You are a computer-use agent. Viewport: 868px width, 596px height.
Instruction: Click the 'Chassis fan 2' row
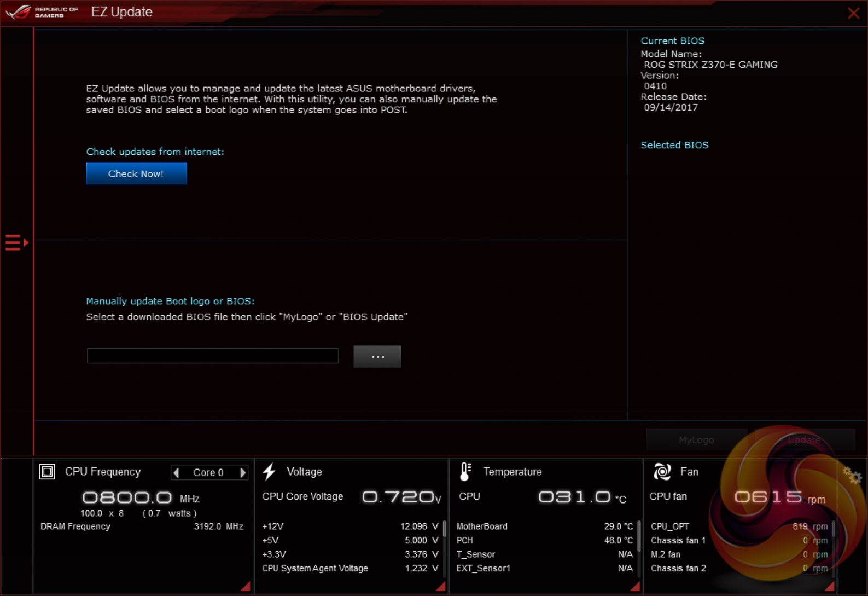click(739, 568)
